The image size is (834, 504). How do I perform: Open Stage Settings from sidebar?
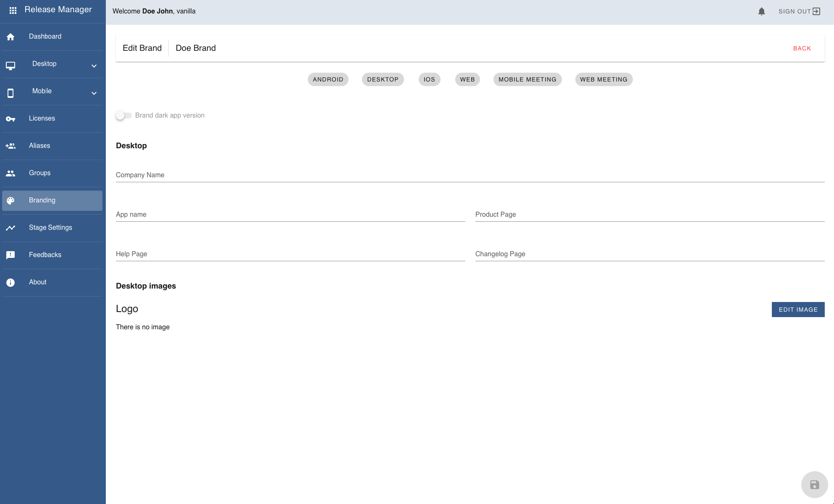point(52,228)
